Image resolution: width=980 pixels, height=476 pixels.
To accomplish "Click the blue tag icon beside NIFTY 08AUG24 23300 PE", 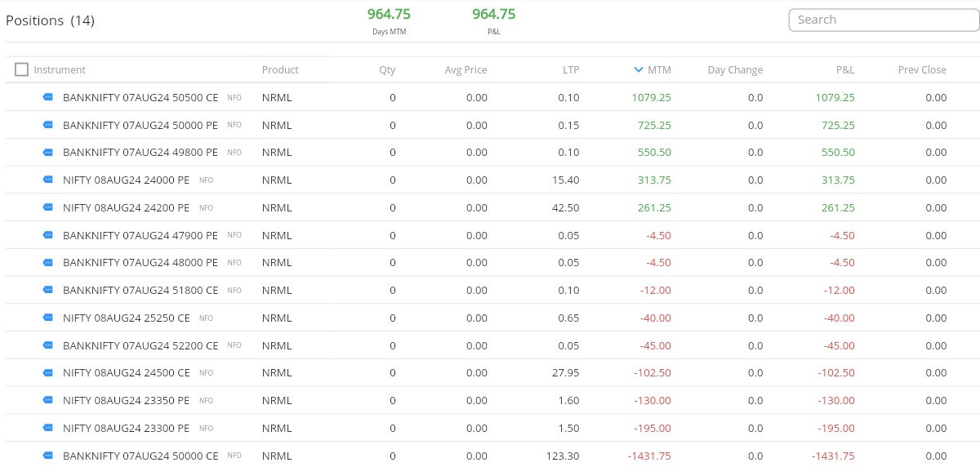I will click(x=47, y=428).
